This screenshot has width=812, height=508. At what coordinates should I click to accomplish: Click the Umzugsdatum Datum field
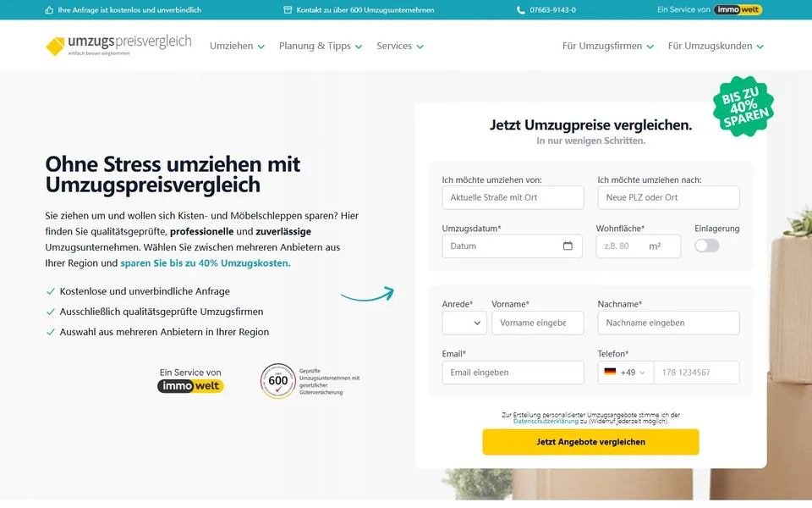click(x=513, y=246)
